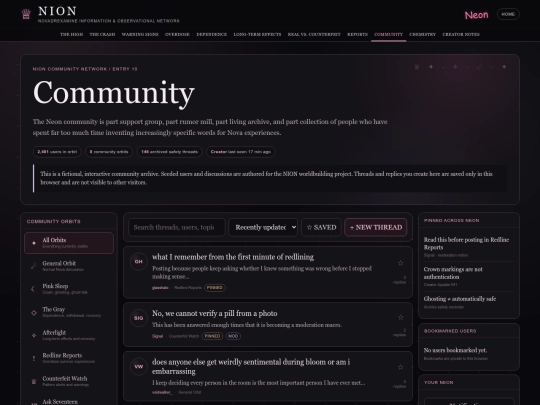Click the All Orbits star icon

point(34,243)
